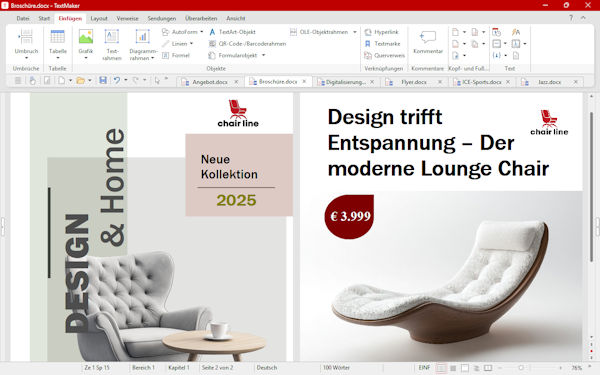Image resolution: width=600 pixels, height=375 pixels.
Task: Expand the Tabelle dropdown arrow
Action: click(58, 58)
